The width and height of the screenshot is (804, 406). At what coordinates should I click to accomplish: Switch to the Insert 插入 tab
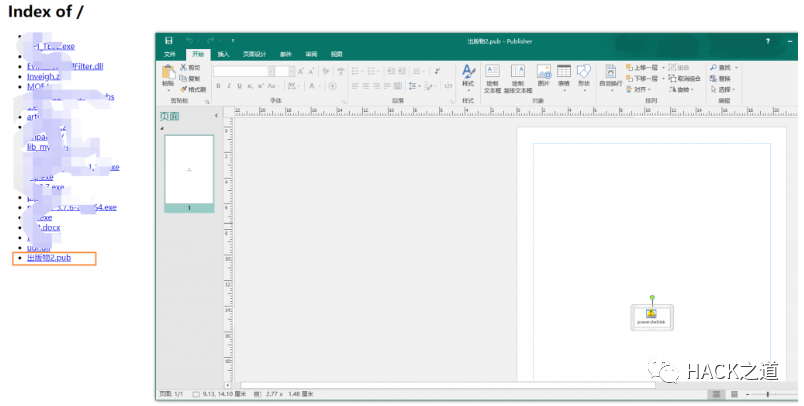coord(224,54)
